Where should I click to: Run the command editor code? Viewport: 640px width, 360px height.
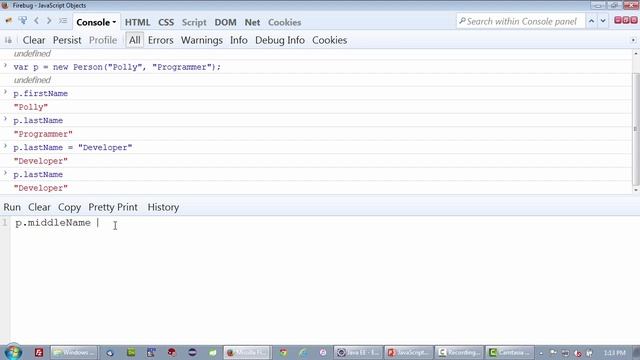coord(12,207)
